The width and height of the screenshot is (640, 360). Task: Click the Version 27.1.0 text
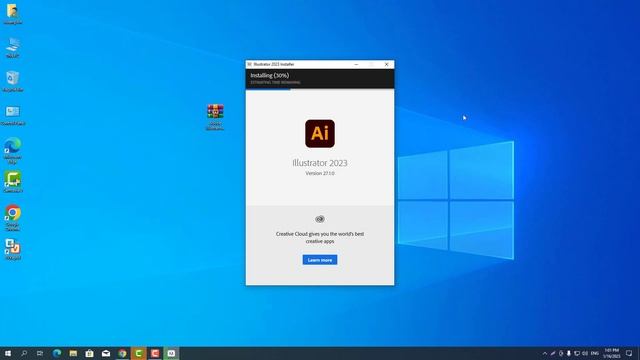point(320,173)
